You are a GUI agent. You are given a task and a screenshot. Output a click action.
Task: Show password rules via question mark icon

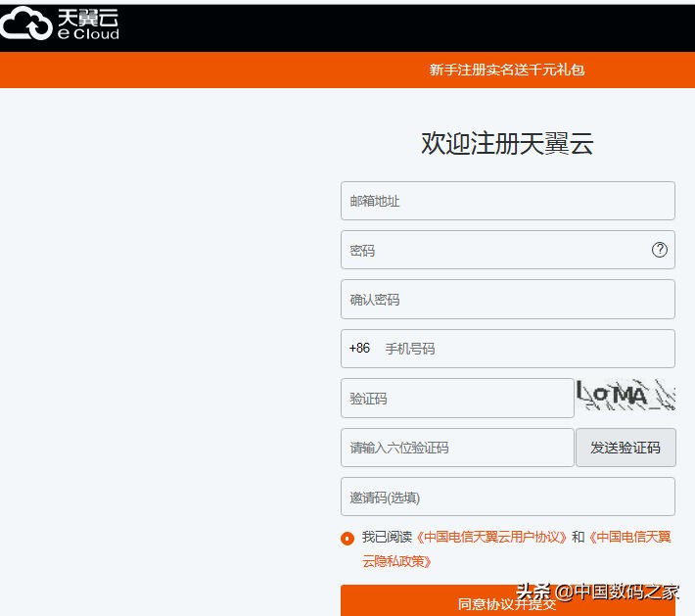659,250
